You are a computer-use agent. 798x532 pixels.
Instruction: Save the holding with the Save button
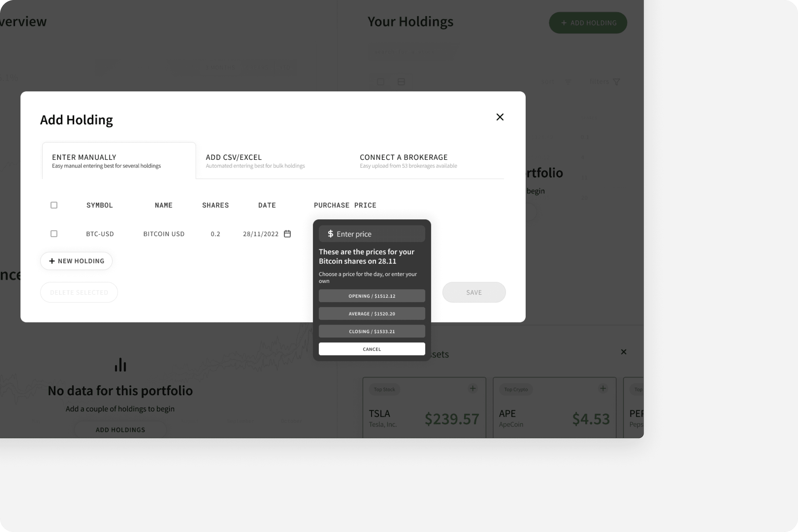click(x=474, y=292)
